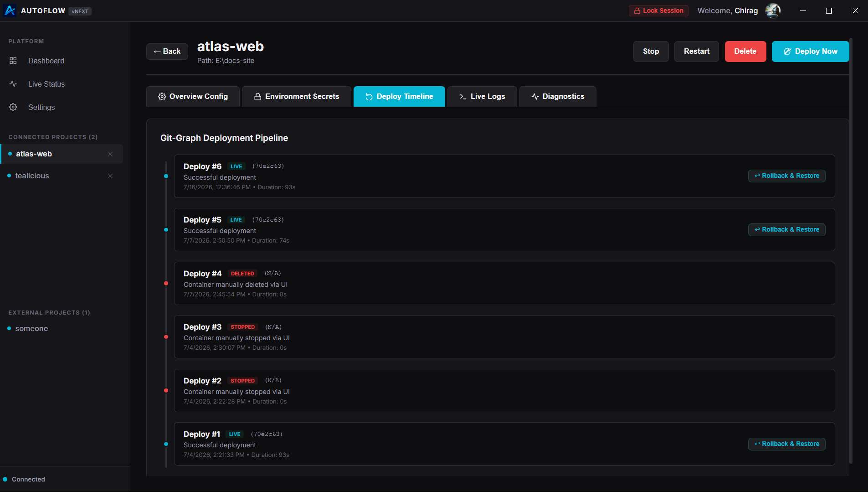Viewport: 868px width, 492px height.
Task: Click the vNEXT version badge
Action: 80,11
